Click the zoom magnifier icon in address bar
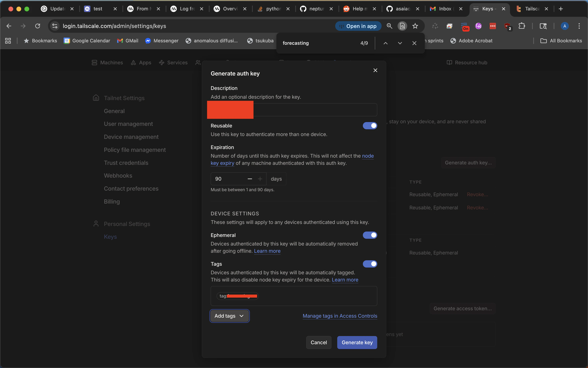588x368 pixels. click(389, 26)
